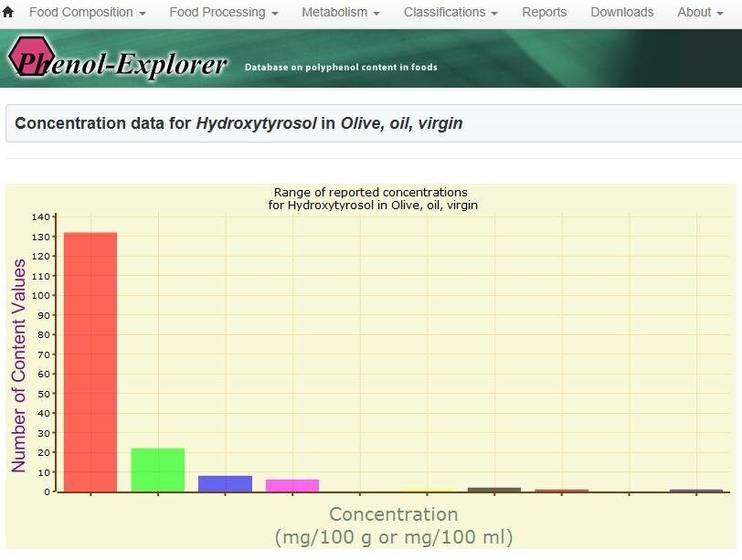The width and height of the screenshot is (742, 560).
Task: Open the Food Composition dropdown menu
Action: [87, 13]
